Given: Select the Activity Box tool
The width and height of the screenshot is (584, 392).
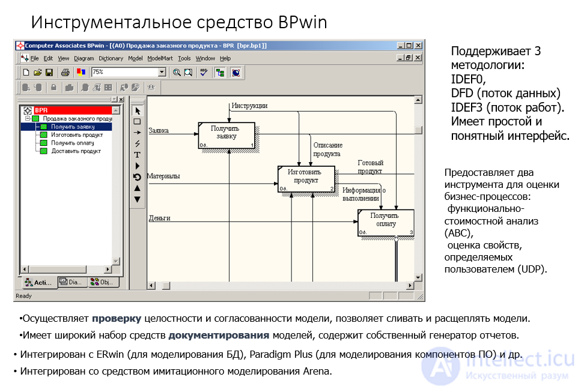Looking at the screenshot, I should pos(137,122).
